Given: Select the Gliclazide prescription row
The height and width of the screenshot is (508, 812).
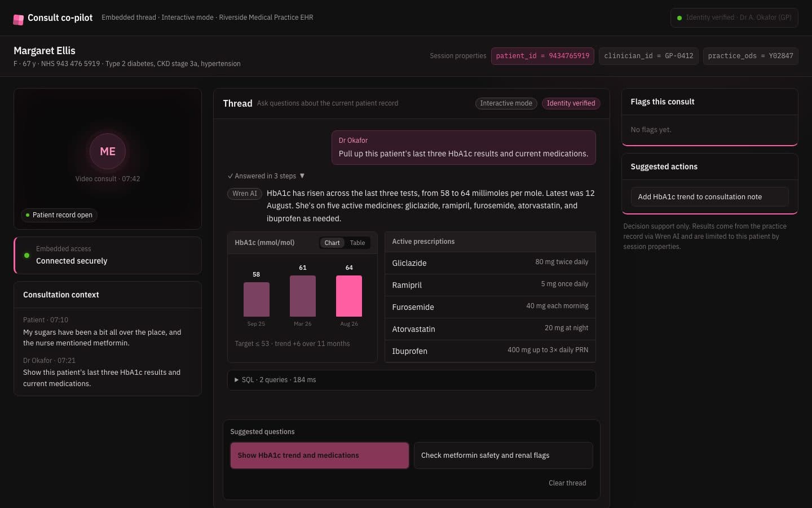Looking at the screenshot, I should (x=490, y=263).
